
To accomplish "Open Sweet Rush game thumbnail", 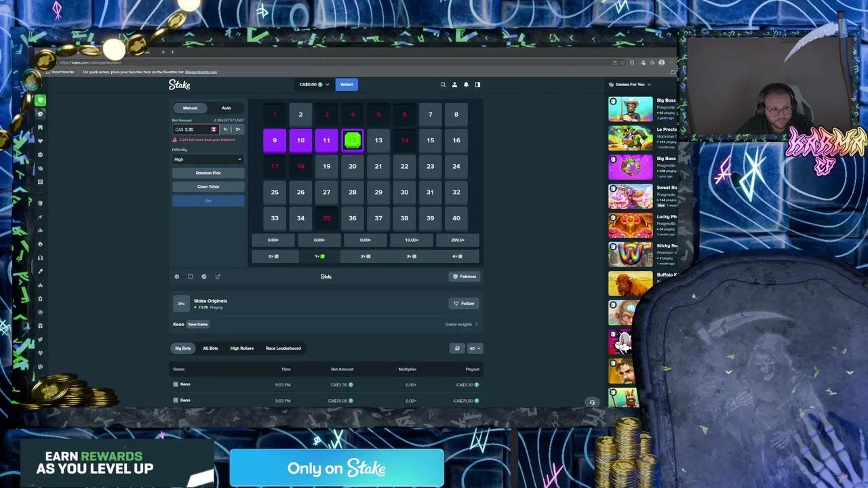I will click(x=631, y=197).
